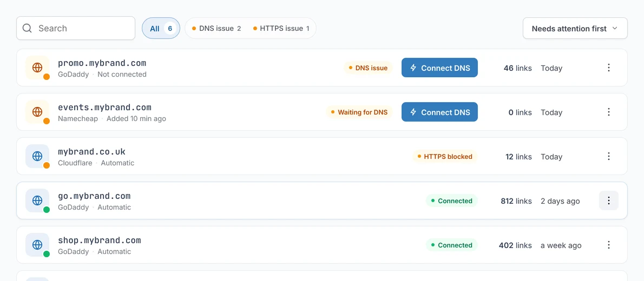Click Cloudflare · Automatic subtitle
The width and height of the screenshot is (644, 281).
(96, 163)
